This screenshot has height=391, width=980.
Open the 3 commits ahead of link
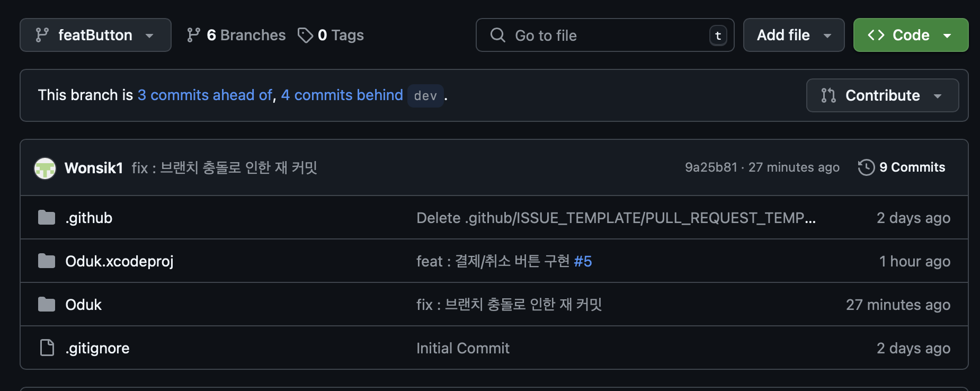point(205,95)
